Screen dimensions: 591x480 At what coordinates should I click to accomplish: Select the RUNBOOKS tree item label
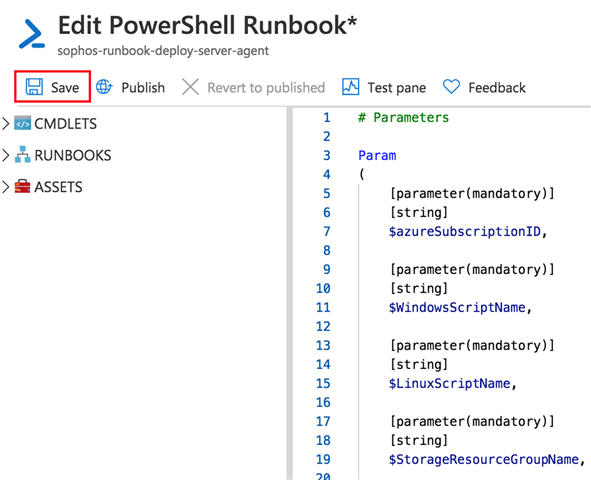click(73, 155)
